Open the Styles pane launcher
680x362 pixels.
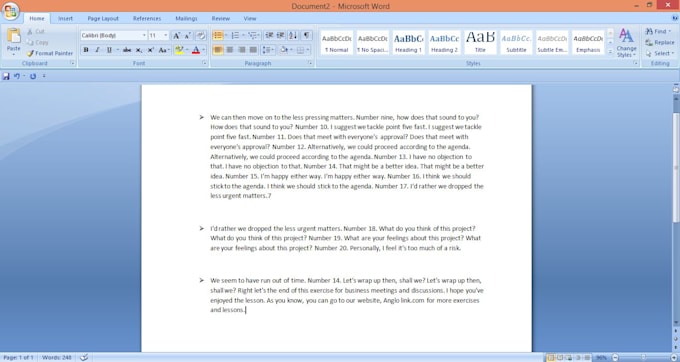[635, 63]
